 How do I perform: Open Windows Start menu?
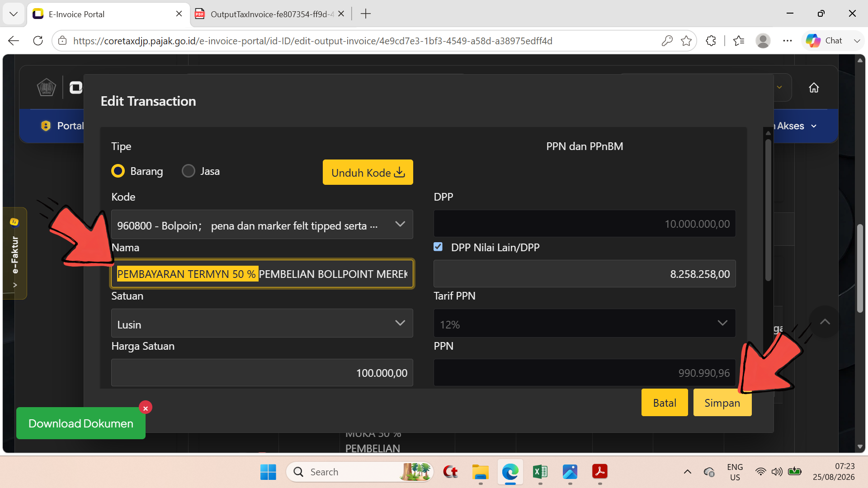point(268,472)
